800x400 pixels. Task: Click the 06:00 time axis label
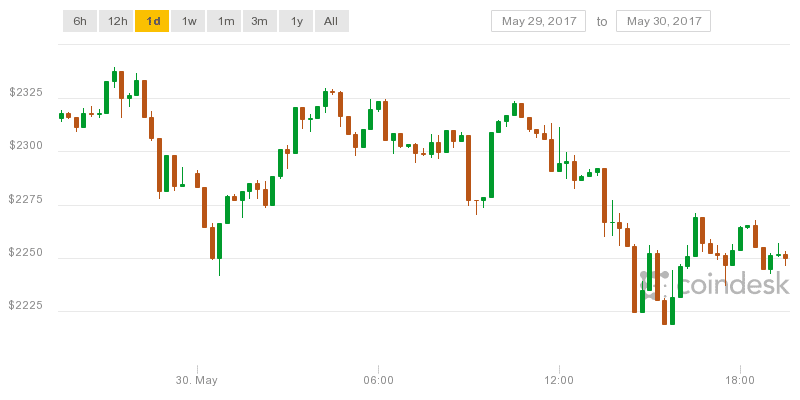tap(378, 380)
